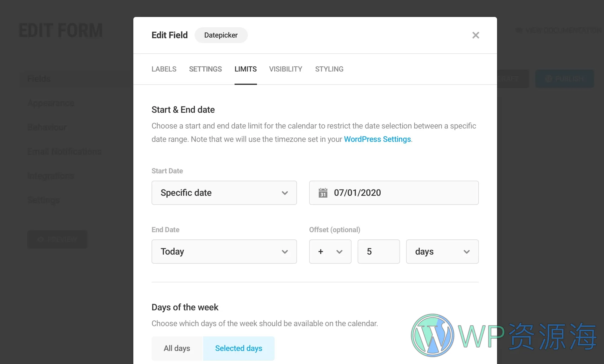Choose the Selected days option

tap(239, 349)
